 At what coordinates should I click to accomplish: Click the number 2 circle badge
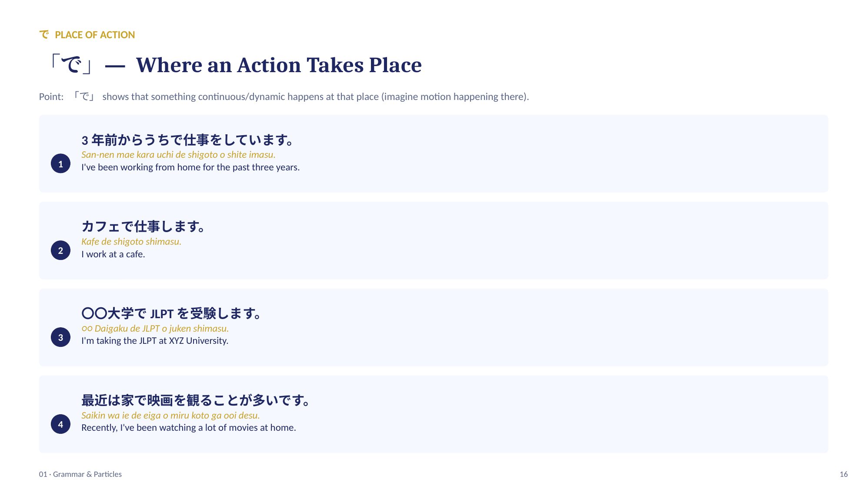[x=60, y=250]
